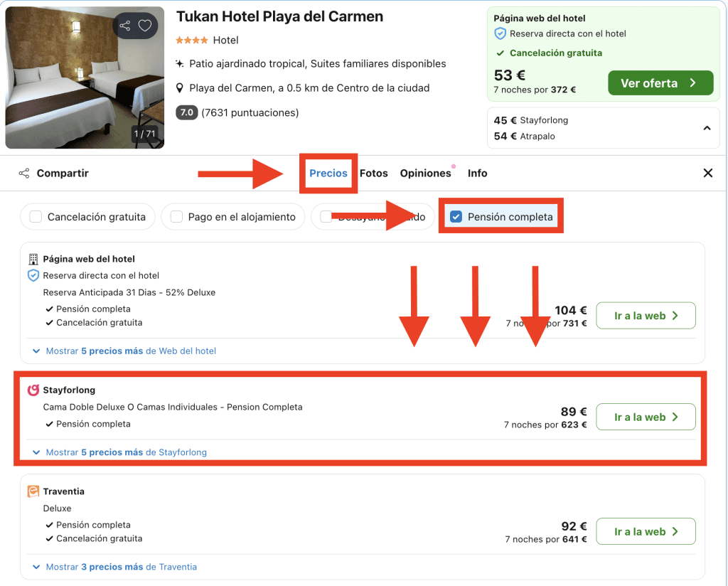
Task: Enable the Cancelación gratuita filter
Action: coord(36,217)
